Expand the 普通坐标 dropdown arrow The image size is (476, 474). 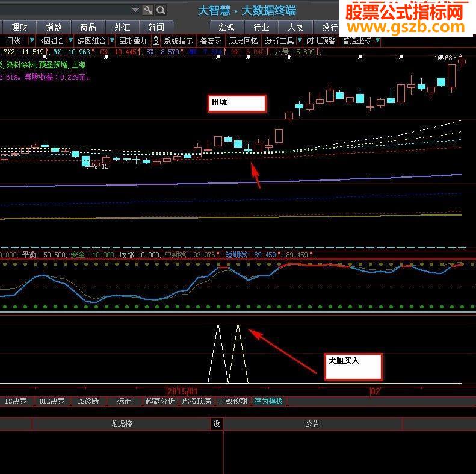377,40
